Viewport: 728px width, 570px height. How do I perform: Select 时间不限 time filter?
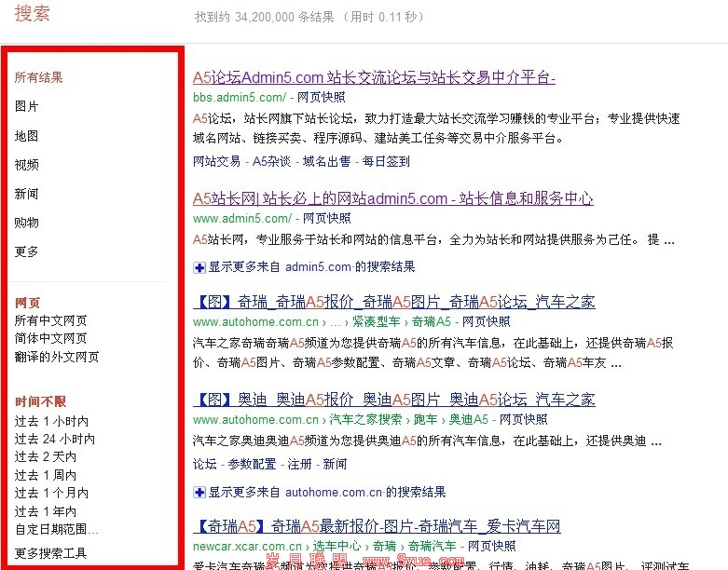tap(40, 401)
